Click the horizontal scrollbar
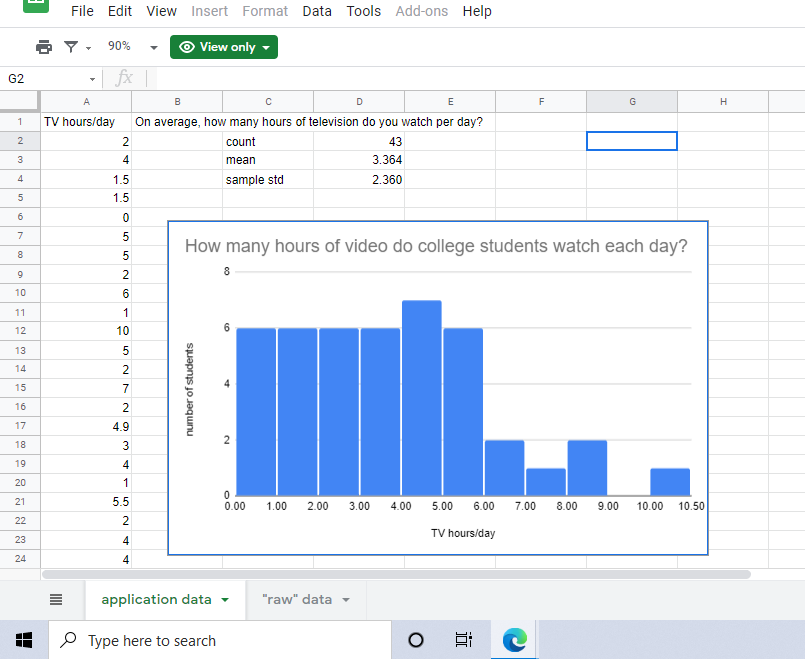 (x=396, y=574)
